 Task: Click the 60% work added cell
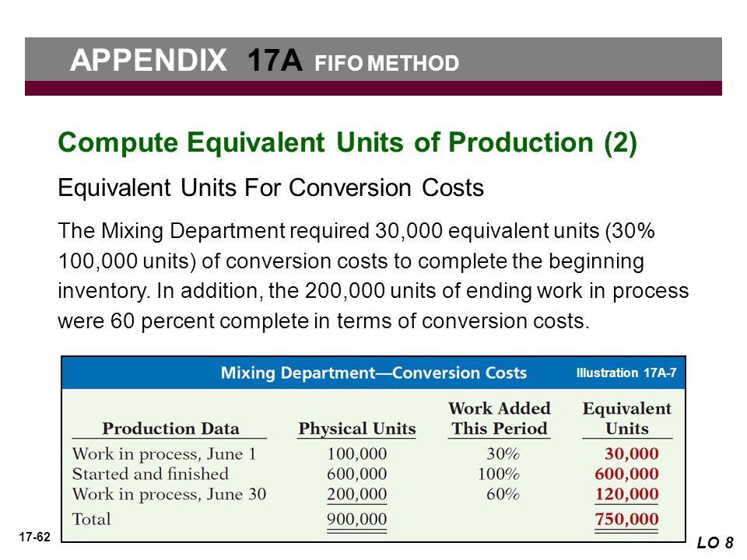click(503, 495)
